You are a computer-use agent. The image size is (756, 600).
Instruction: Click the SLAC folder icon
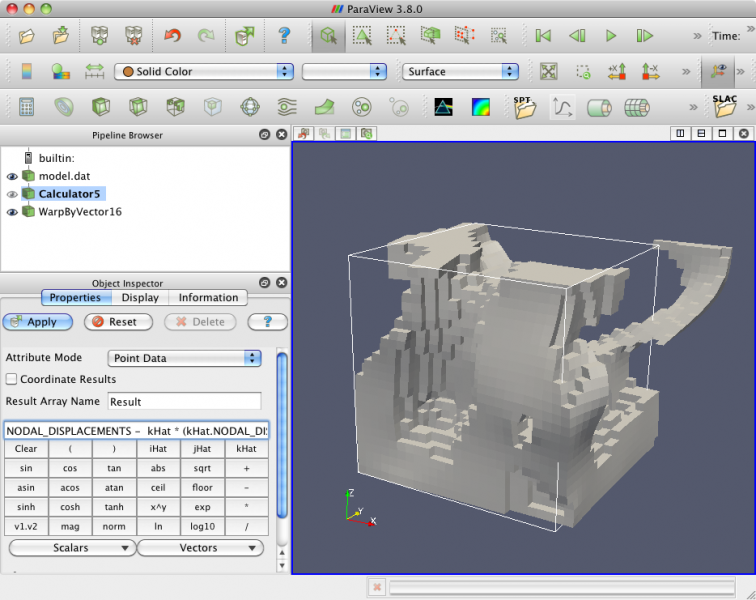[724, 106]
